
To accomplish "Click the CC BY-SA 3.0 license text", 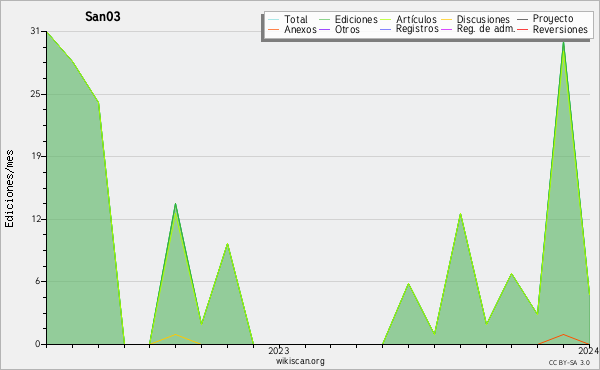I will (569, 362).
